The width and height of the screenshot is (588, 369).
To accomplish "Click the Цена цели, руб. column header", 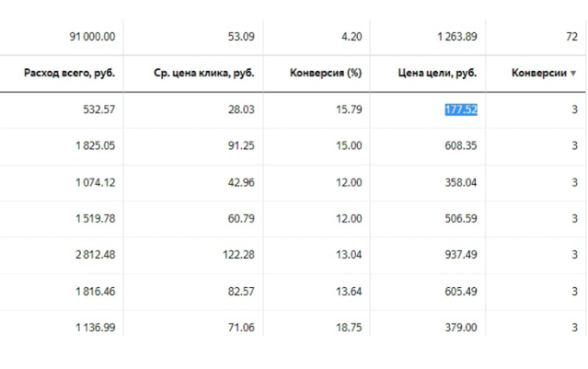I will click(437, 74).
